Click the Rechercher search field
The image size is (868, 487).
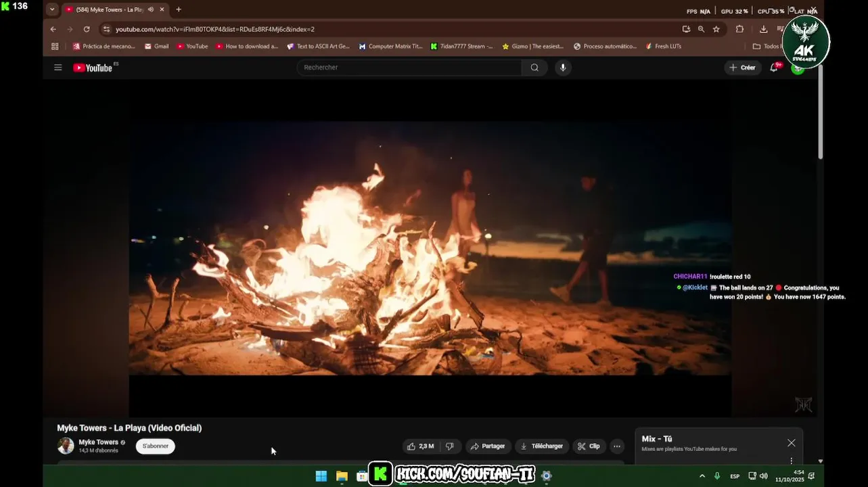coord(409,68)
